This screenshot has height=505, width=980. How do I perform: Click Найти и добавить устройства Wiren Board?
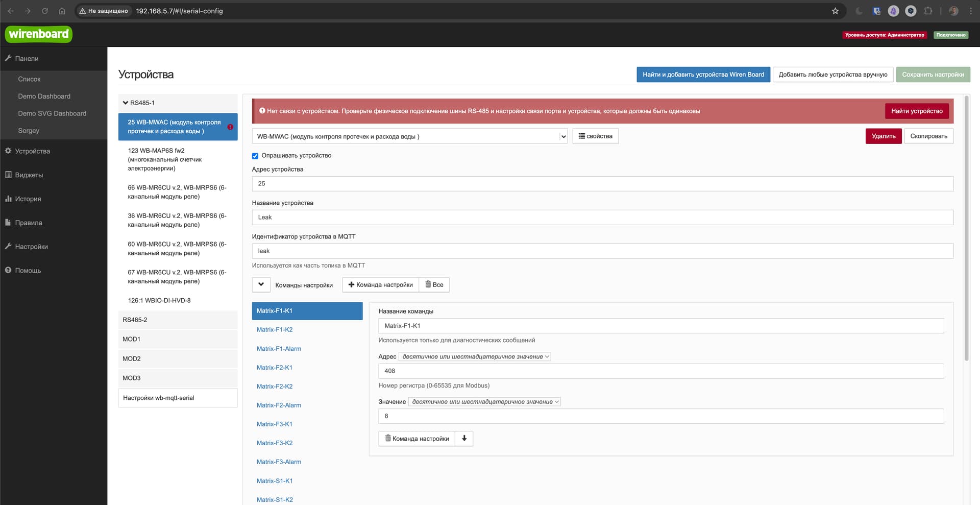click(x=703, y=75)
